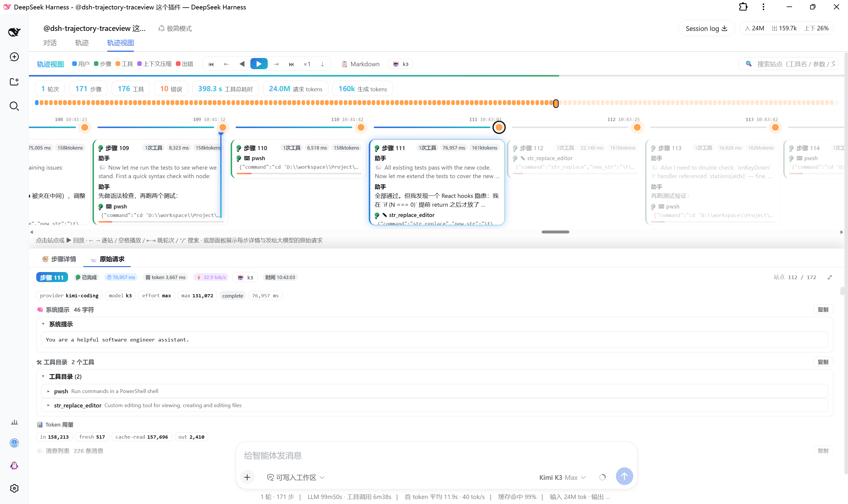This screenshot has width=848, height=504.
Task: Copy the 系统提示 content
Action: [x=823, y=310]
